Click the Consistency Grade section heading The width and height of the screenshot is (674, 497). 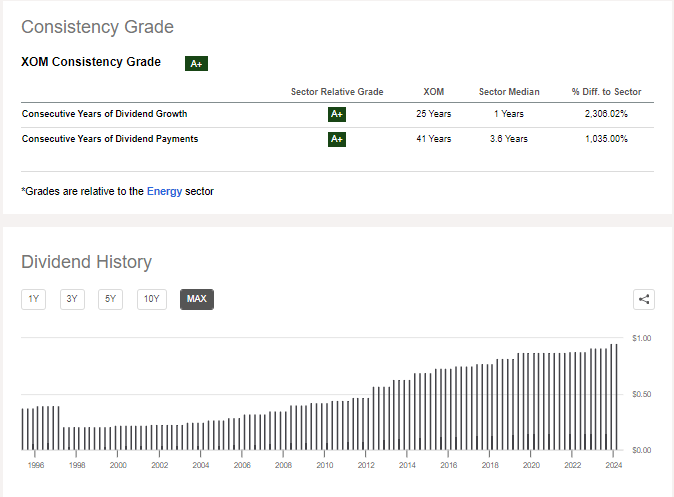[97, 27]
